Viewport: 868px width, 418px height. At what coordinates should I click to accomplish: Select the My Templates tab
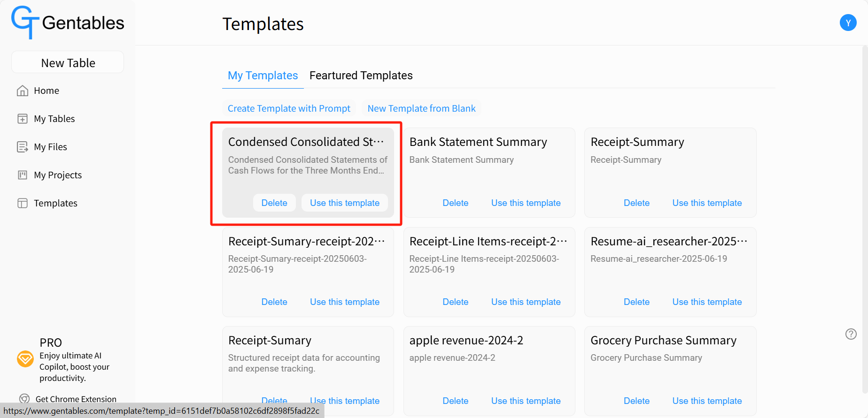(x=263, y=76)
